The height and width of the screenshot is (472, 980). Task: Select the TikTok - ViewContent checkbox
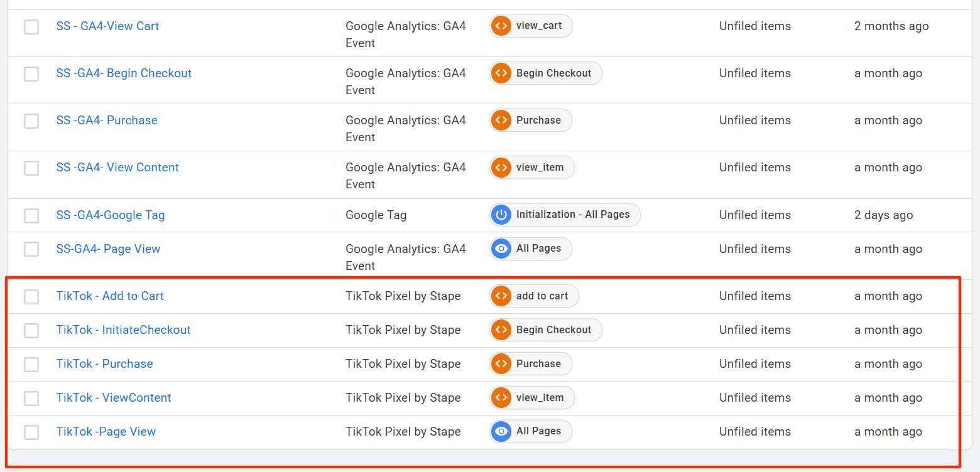pyautogui.click(x=31, y=398)
